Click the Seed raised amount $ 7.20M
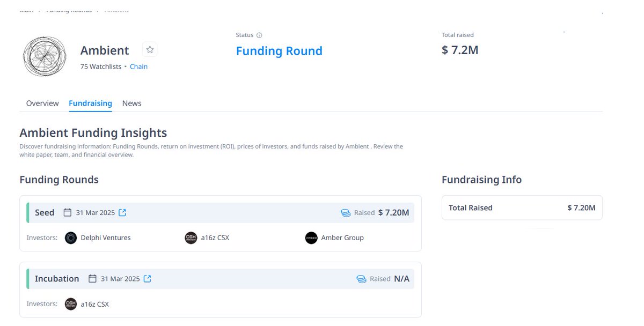The image size is (644, 326). coord(393,213)
